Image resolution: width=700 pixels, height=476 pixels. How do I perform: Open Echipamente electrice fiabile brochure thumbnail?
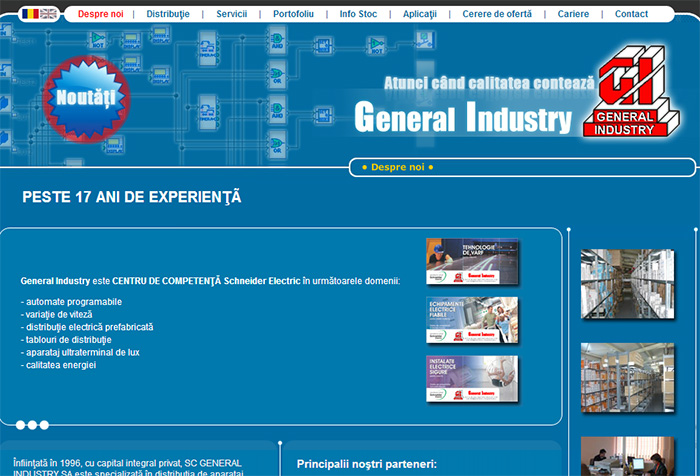[472, 320]
